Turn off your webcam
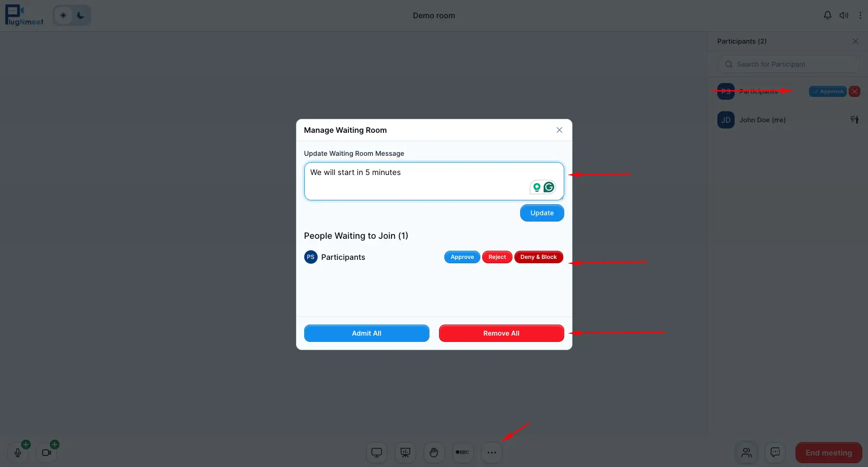The height and width of the screenshot is (467, 868). tap(46, 452)
